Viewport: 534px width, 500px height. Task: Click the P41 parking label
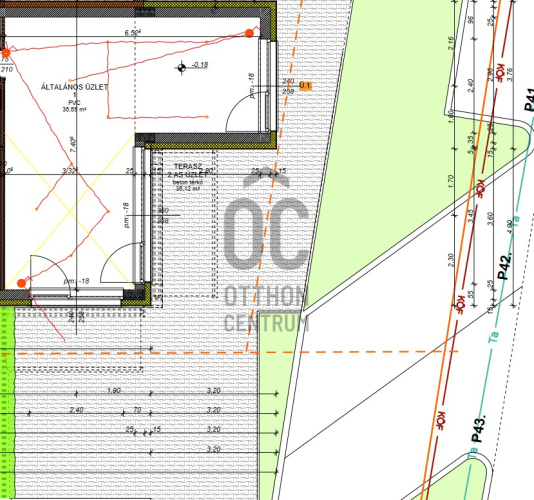[x=529, y=99]
